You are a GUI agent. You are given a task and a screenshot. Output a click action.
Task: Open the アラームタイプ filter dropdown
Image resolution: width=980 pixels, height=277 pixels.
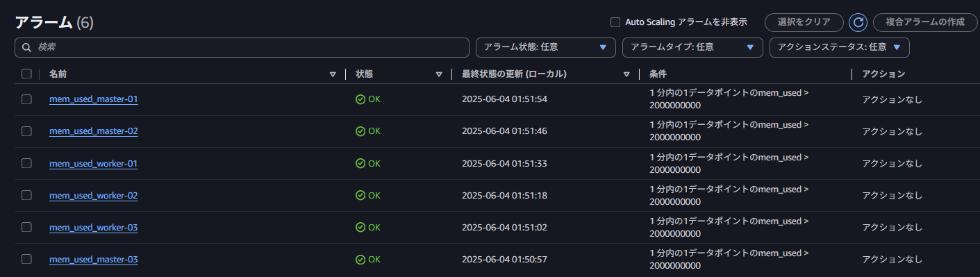(692, 47)
